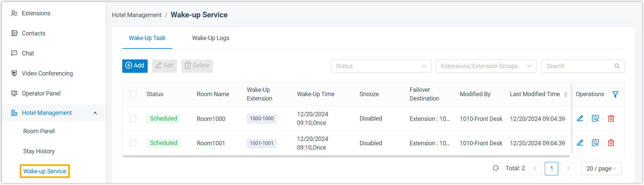Select the Room1000 row checkbox

(133, 119)
